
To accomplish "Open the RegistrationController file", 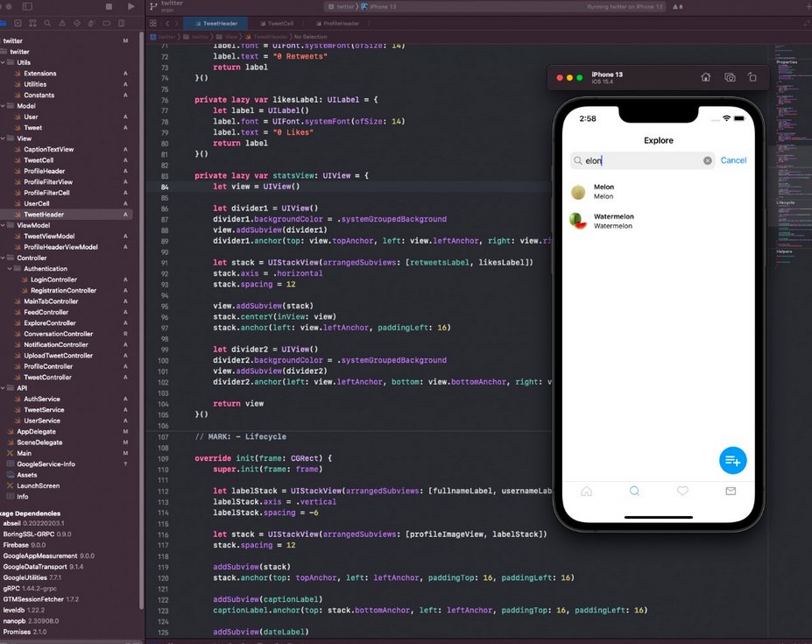I will pyautogui.click(x=63, y=291).
